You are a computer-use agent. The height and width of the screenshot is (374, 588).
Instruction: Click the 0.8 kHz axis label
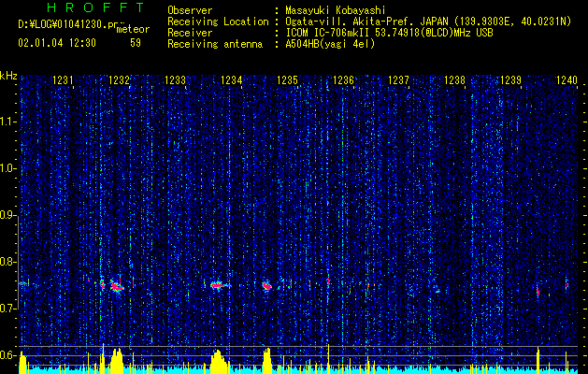coord(7,262)
